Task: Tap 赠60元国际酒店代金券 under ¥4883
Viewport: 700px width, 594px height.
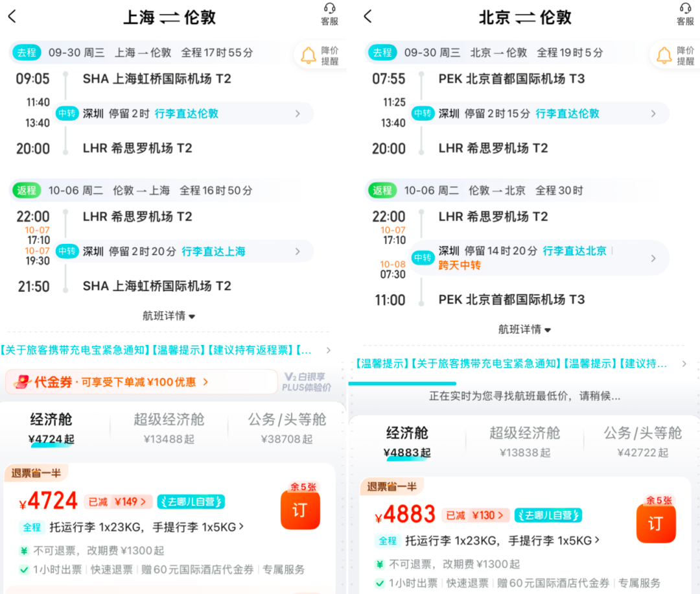Action: click(x=553, y=583)
